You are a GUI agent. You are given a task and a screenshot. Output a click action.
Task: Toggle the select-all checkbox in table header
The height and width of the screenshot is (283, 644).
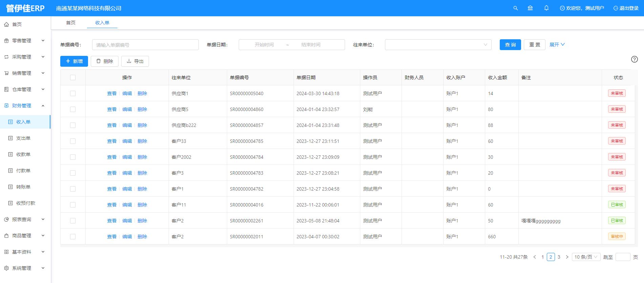pos(73,78)
